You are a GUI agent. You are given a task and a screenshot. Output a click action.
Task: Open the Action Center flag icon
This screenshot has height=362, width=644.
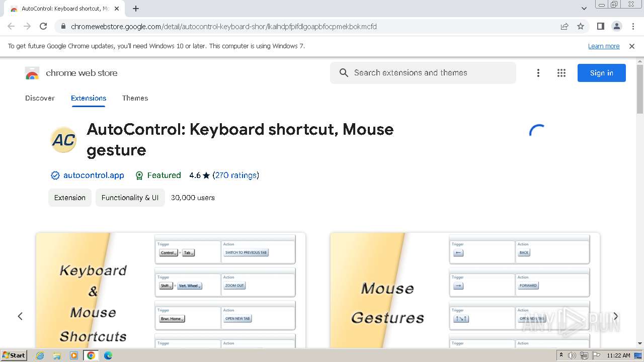click(x=596, y=355)
